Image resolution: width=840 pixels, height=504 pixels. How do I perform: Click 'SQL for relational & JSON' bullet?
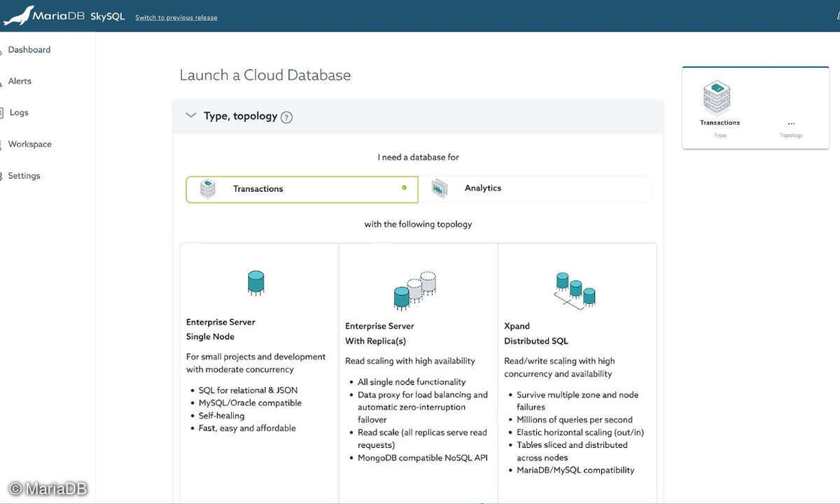pos(248,391)
